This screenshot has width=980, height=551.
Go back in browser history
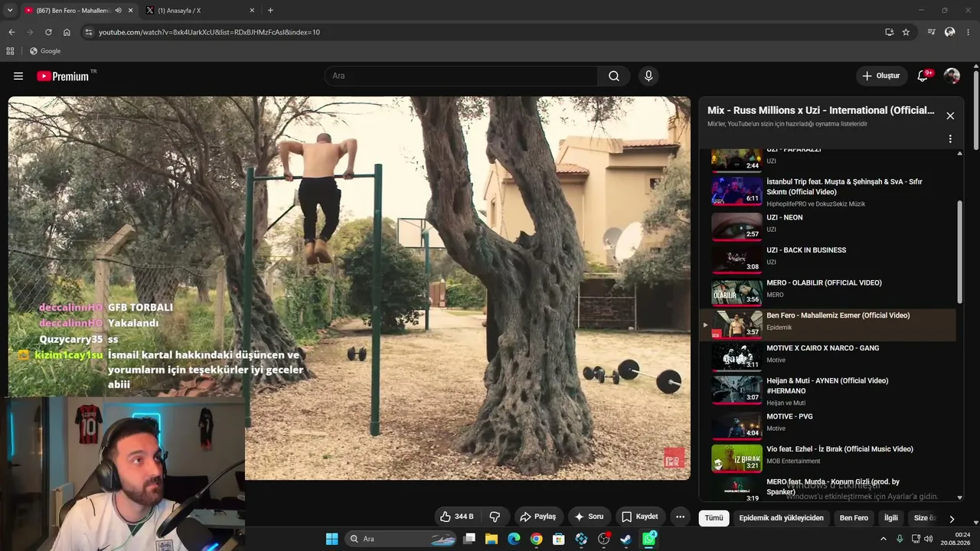[x=11, y=32]
